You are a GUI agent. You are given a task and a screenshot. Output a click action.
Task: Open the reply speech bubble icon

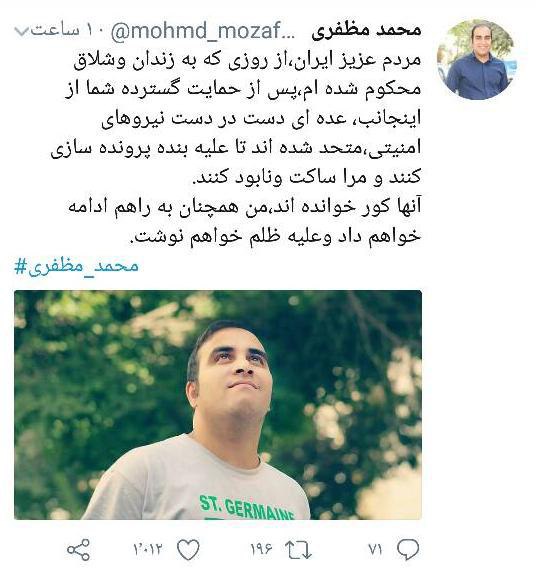(408, 550)
